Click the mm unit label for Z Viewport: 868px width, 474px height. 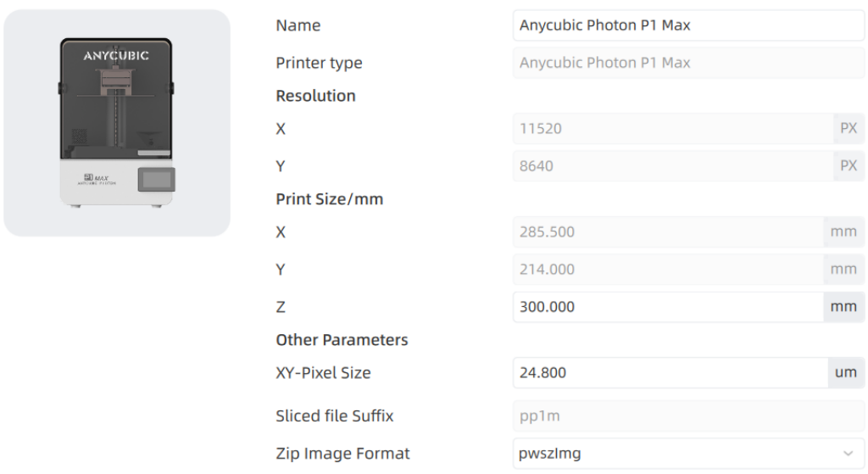[x=843, y=307]
